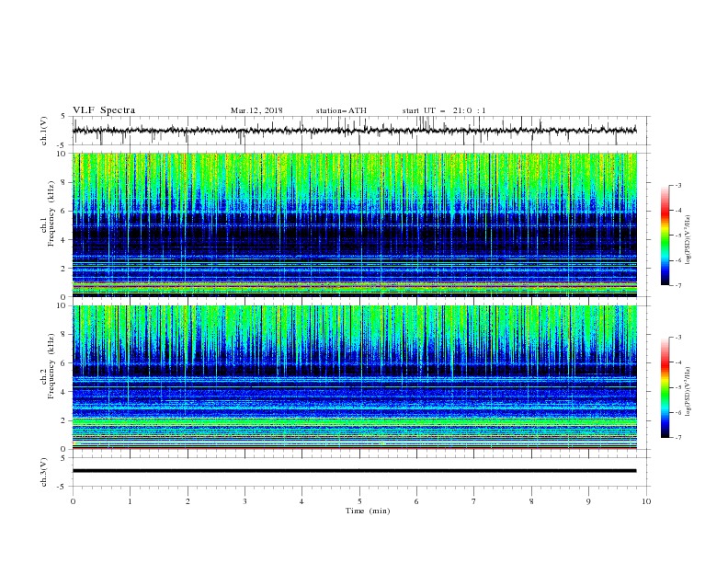Click the 5 minute tick on time axis

coord(359,501)
